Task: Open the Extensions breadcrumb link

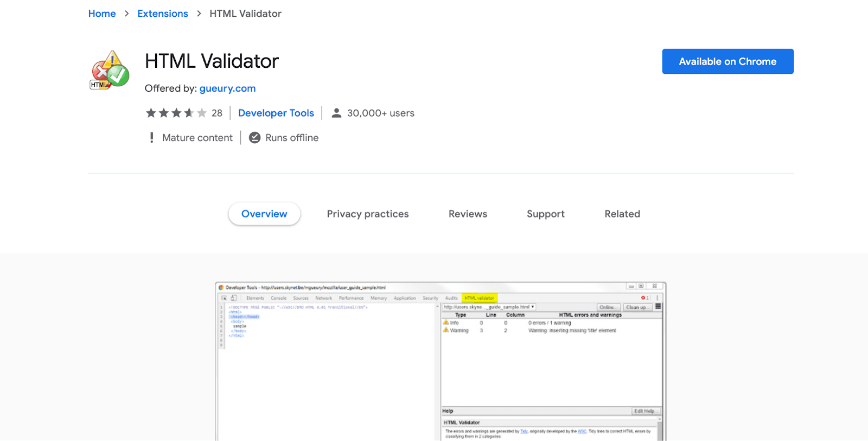Action: pos(163,14)
